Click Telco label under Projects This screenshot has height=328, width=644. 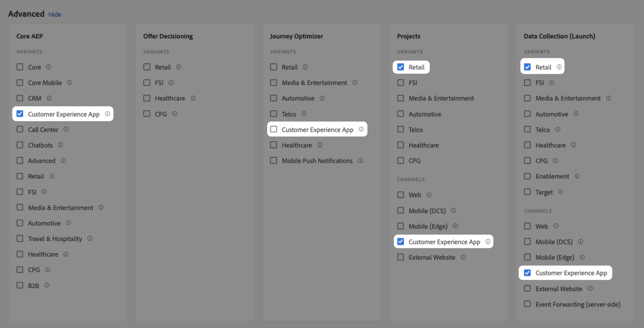416,129
